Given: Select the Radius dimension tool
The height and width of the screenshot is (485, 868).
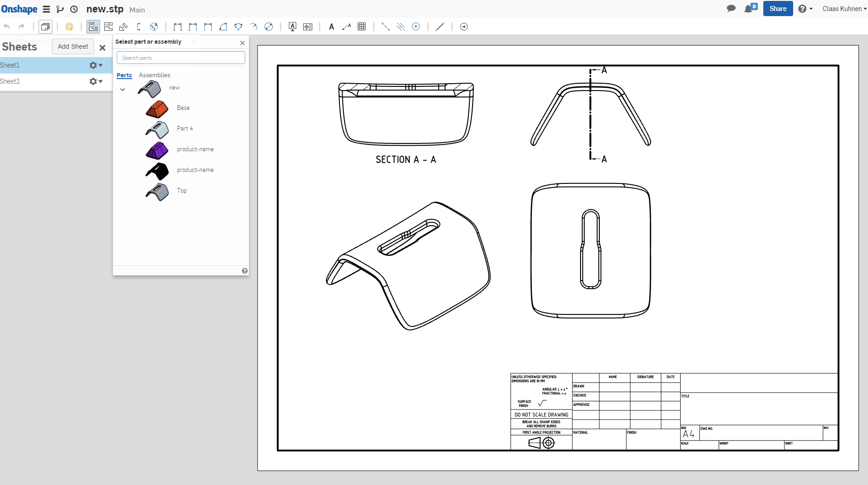Looking at the screenshot, I should tap(254, 27).
